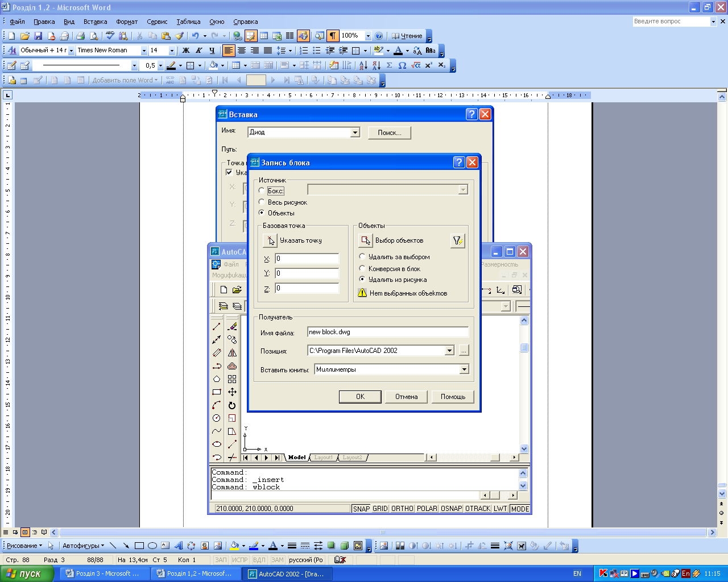The image size is (728, 582).
Task: Expand the 'Позиция' path dropdown
Action: [449, 351]
